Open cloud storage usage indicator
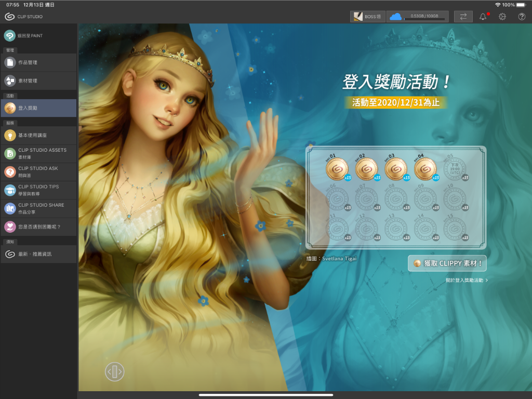Screen dimensions: 532x399 point(417,16)
